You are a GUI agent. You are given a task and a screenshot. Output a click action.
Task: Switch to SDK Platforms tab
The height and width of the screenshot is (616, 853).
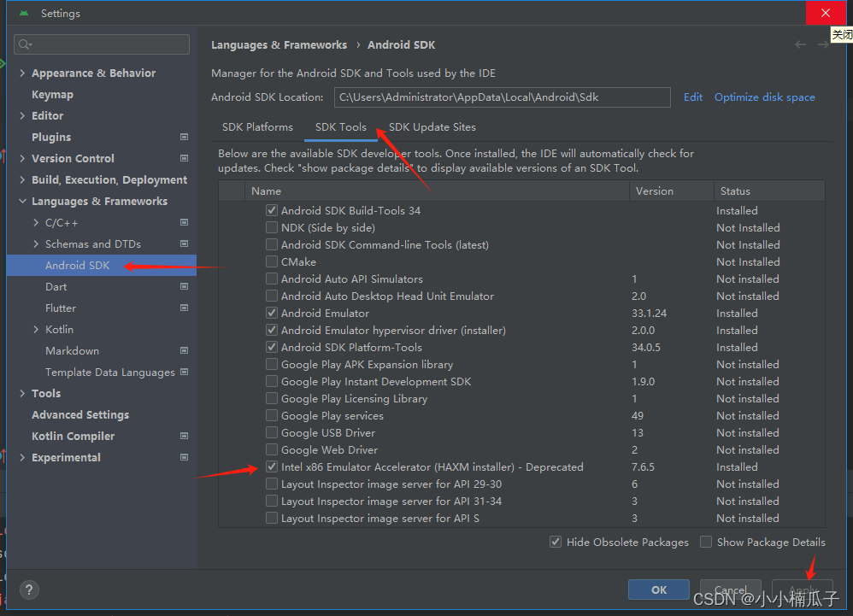[x=257, y=126]
